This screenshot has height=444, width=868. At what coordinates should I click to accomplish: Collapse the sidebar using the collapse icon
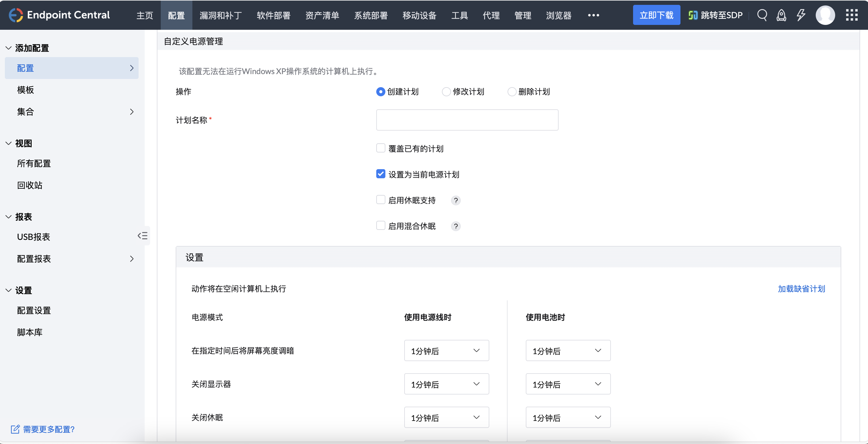tap(143, 236)
